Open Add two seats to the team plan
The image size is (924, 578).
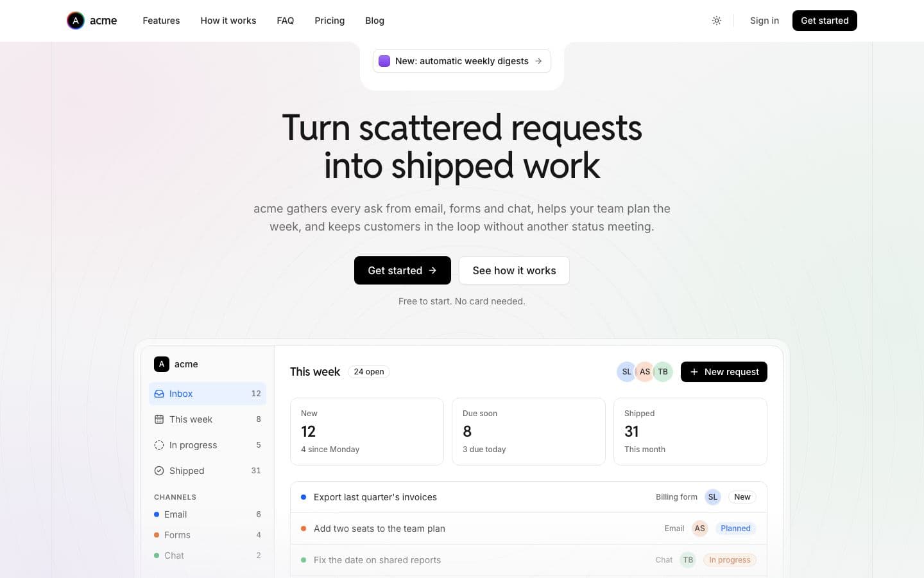(529, 529)
